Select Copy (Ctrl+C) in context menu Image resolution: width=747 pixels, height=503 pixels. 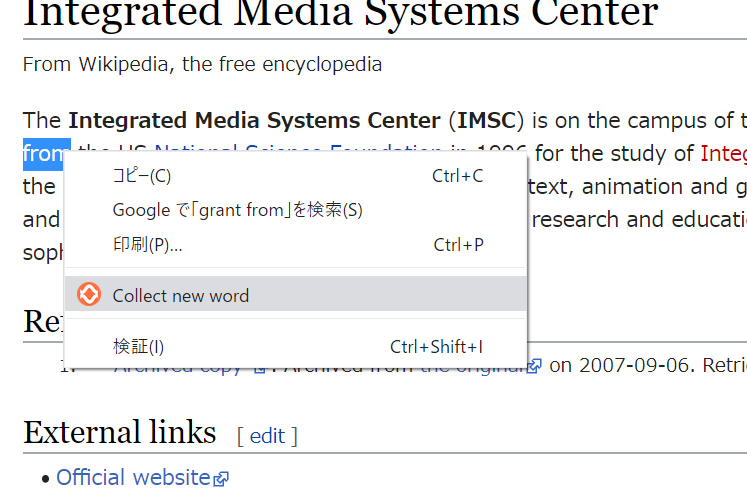click(295, 176)
